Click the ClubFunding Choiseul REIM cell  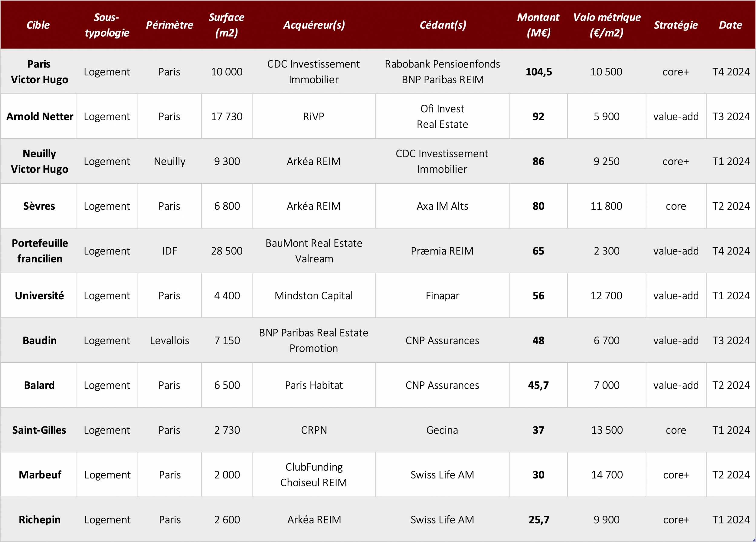tap(314, 475)
